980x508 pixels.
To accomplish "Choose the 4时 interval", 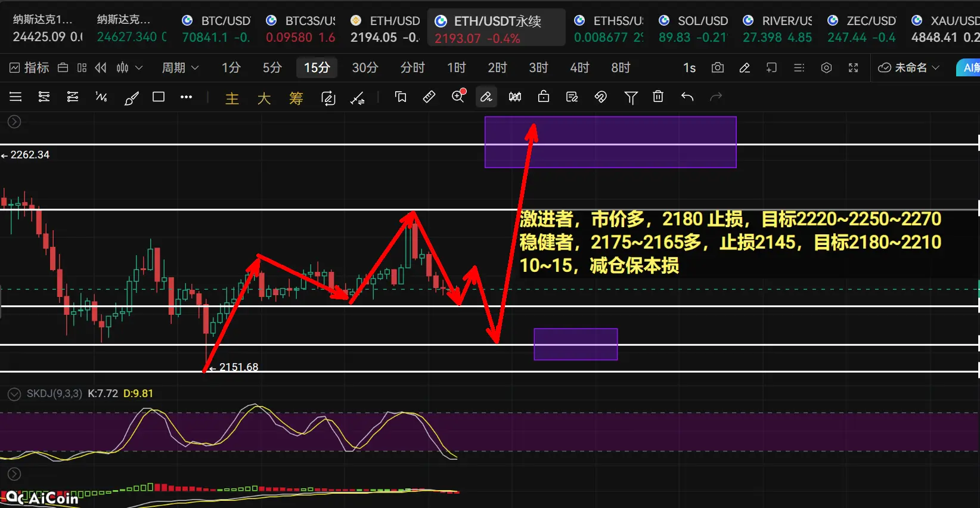I will pyautogui.click(x=579, y=68).
